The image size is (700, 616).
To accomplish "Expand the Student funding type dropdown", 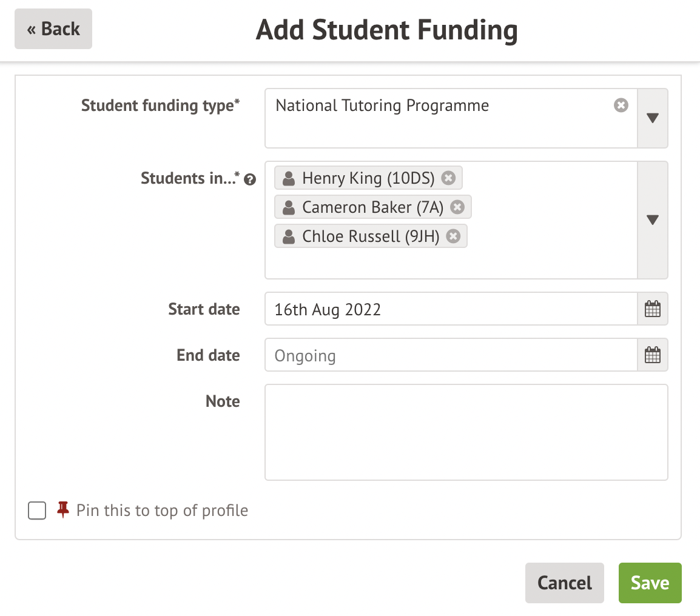I will 653,118.
